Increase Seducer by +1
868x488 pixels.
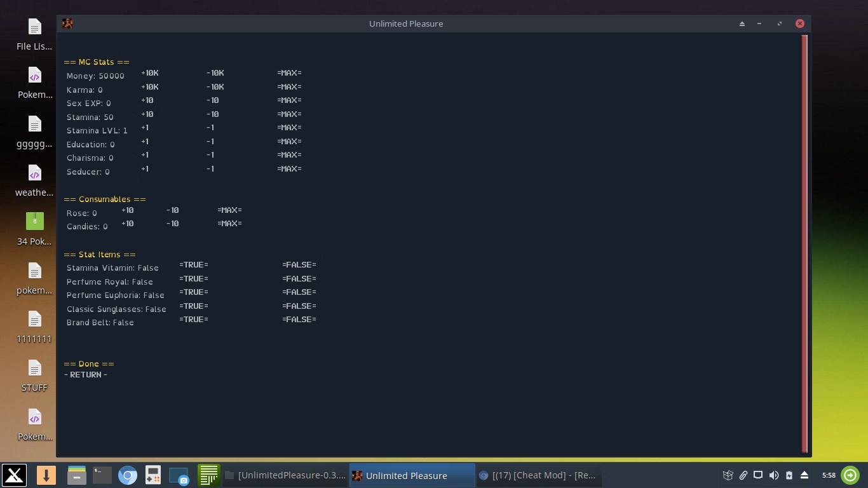(145, 169)
